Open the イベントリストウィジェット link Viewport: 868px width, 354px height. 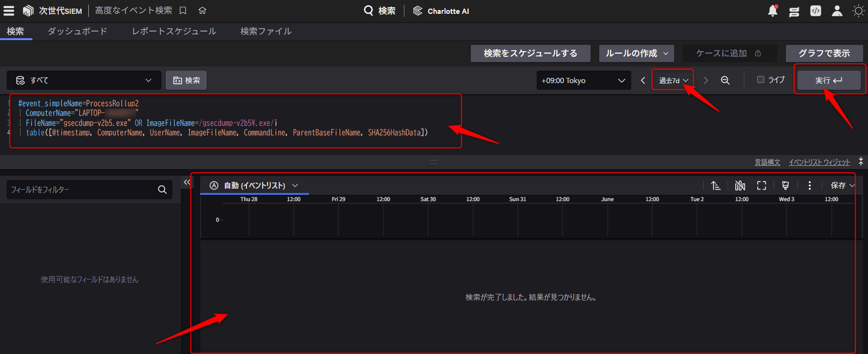819,162
